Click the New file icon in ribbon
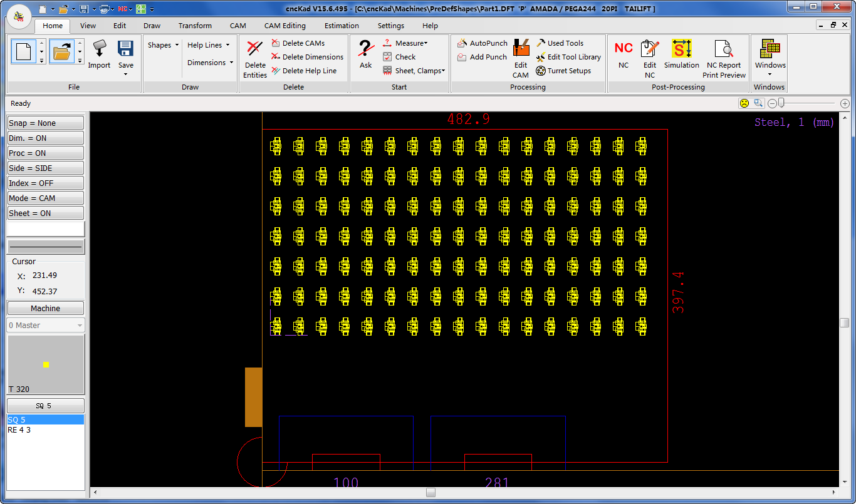 24,51
